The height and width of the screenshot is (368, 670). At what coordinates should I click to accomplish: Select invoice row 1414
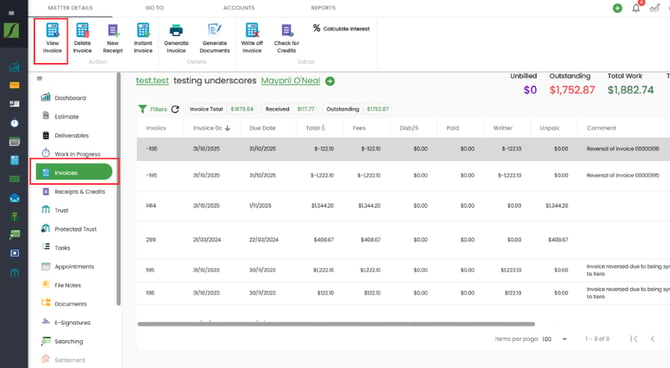click(403, 206)
